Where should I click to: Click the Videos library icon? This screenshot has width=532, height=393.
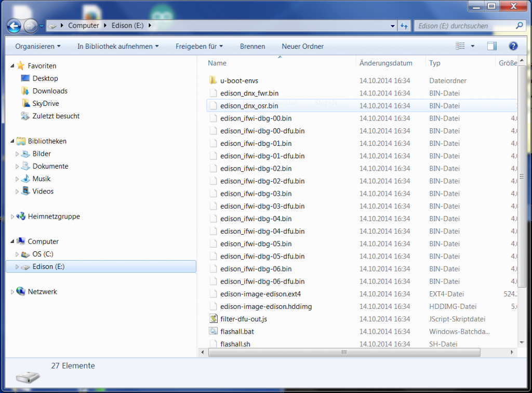coord(25,191)
